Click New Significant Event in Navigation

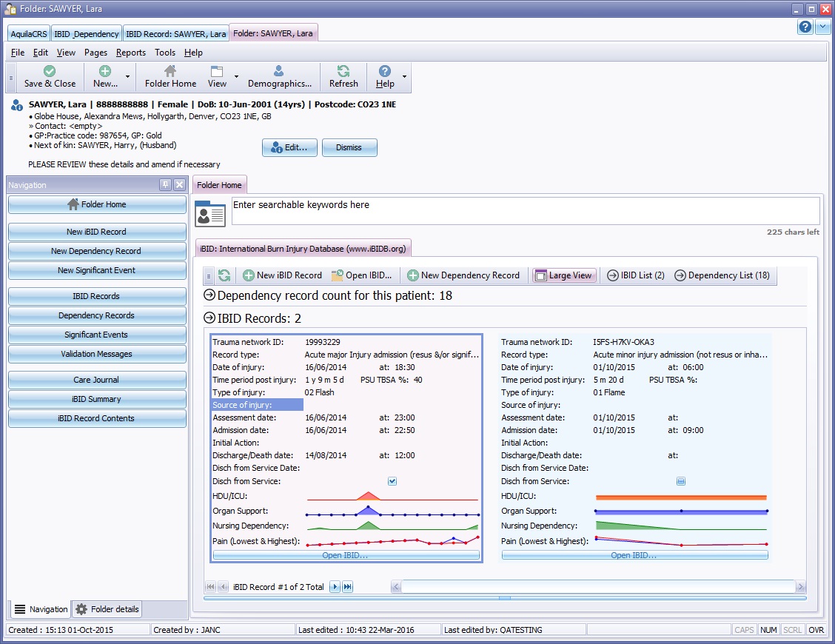[97, 270]
